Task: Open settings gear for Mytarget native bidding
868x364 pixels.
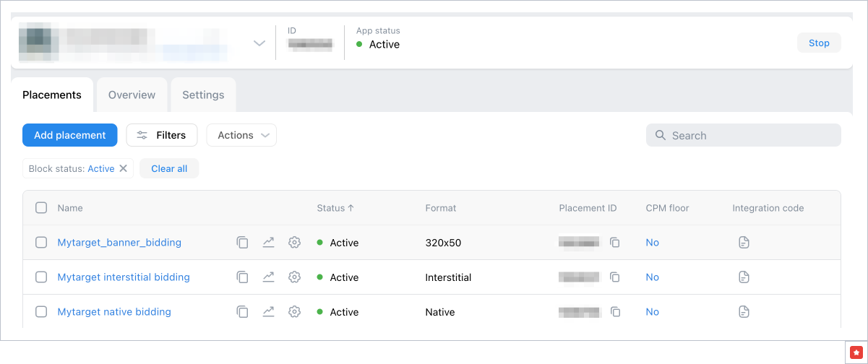Action: click(x=294, y=312)
